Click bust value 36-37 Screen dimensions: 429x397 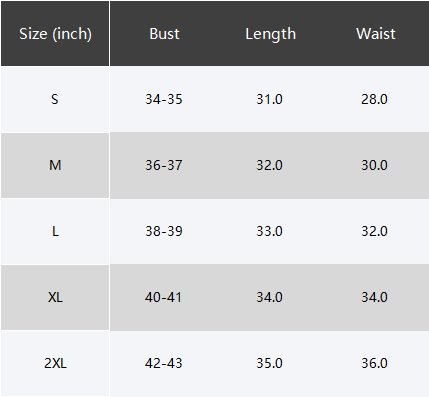pos(164,165)
